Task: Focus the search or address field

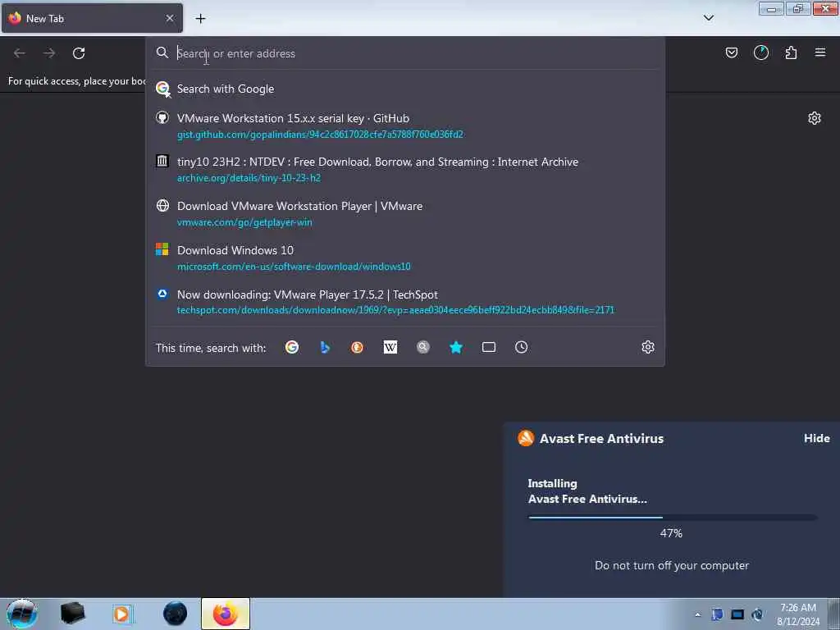Action: (x=407, y=53)
